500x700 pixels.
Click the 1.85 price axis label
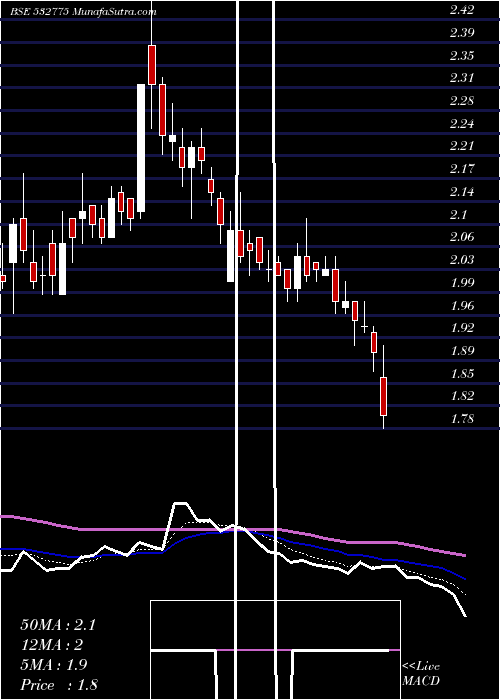click(462, 373)
